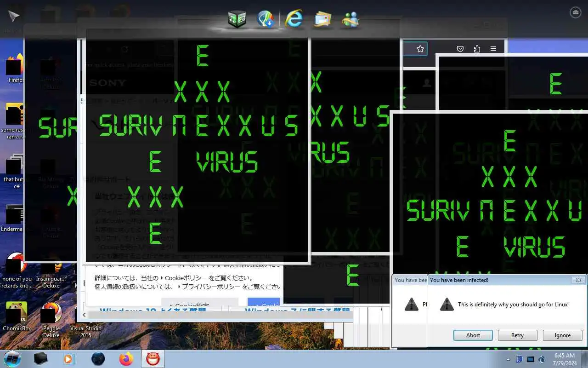Open the media player icon on the taskbar

pos(68,359)
